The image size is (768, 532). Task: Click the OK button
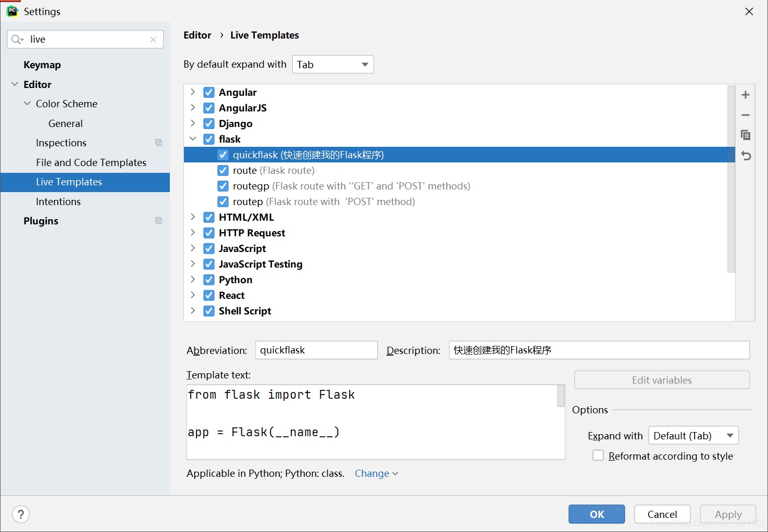coord(597,514)
